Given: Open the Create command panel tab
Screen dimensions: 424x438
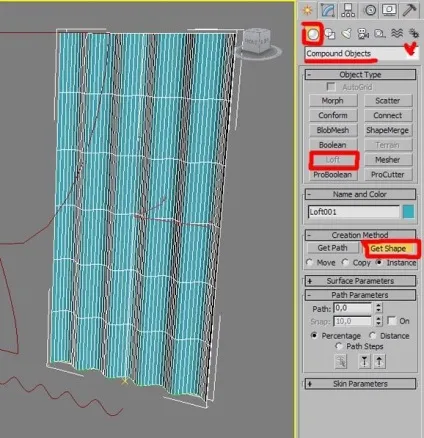Looking at the screenshot, I should (307, 10).
